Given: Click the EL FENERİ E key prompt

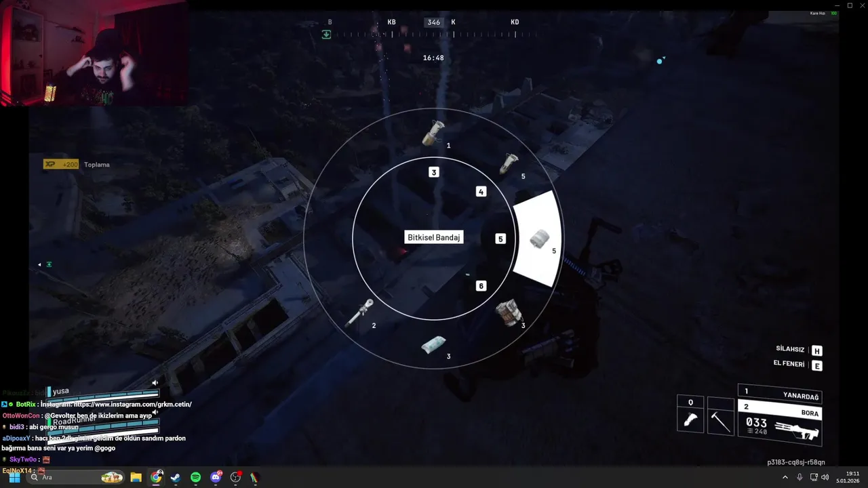Looking at the screenshot, I should click(x=797, y=365).
